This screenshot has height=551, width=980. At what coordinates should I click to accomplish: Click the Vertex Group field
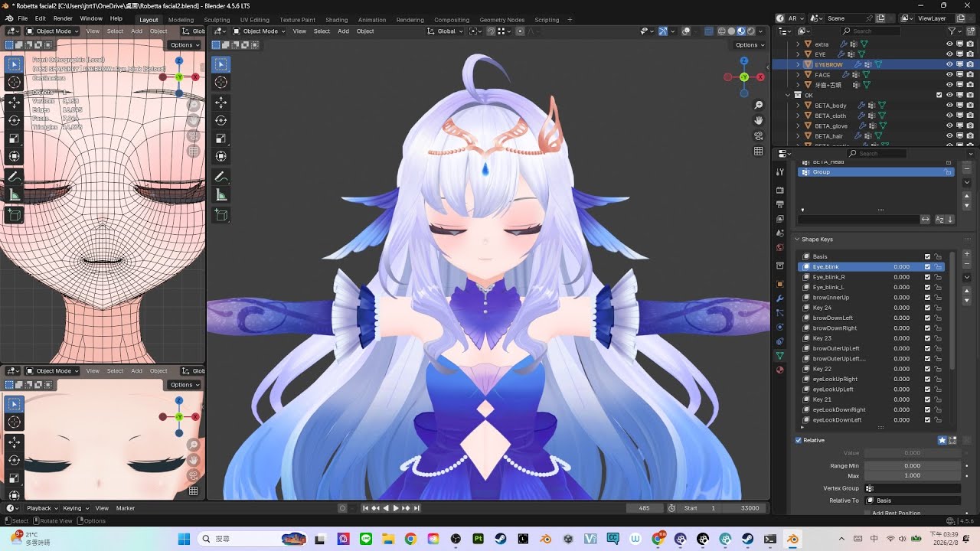point(912,488)
